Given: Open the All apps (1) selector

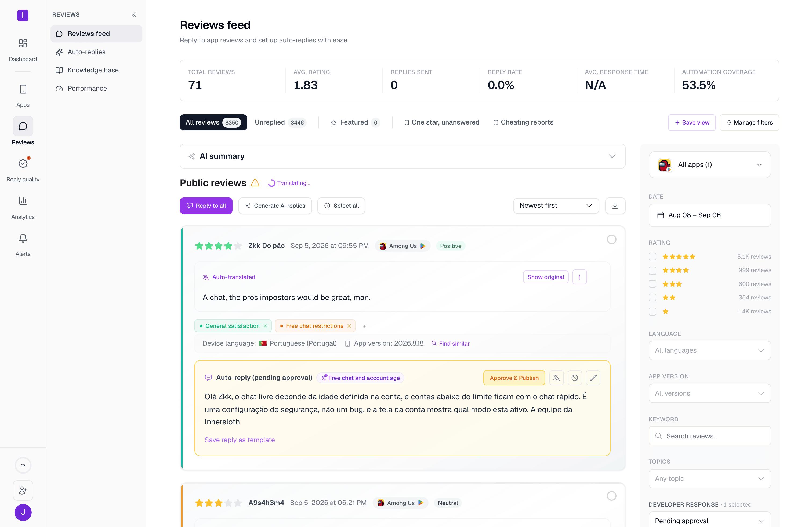Looking at the screenshot, I should click(x=710, y=165).
